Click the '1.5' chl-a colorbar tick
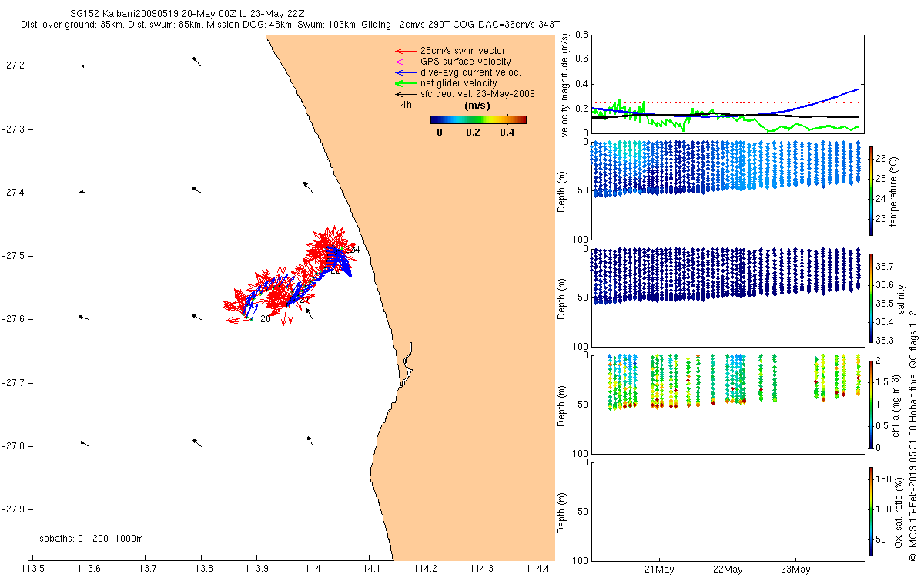 pos(882,382)
